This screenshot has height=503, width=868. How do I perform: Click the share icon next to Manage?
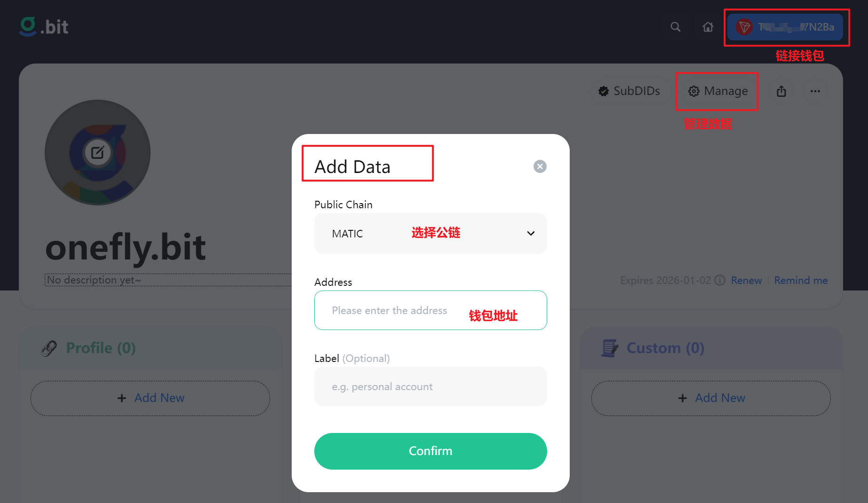tap(781, 91)
